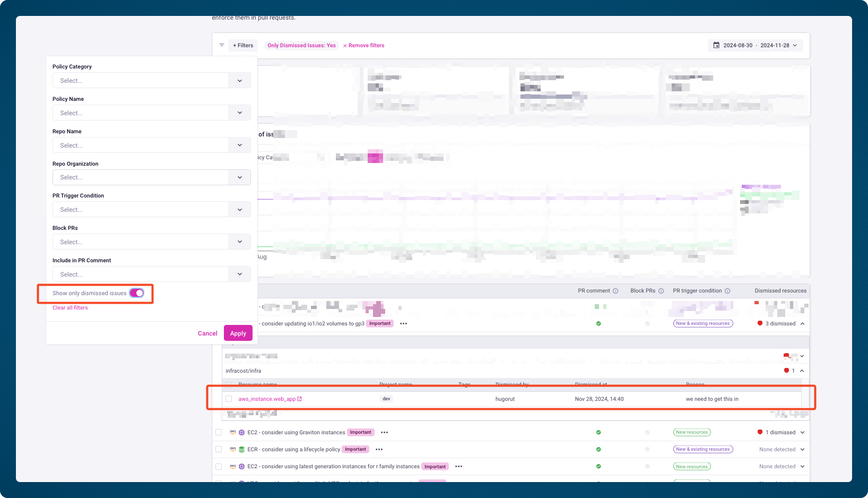868x498 pixels.
Task: Click grey Block PRs indicator in io1/io2 row
Action: [x=647, y=323]
